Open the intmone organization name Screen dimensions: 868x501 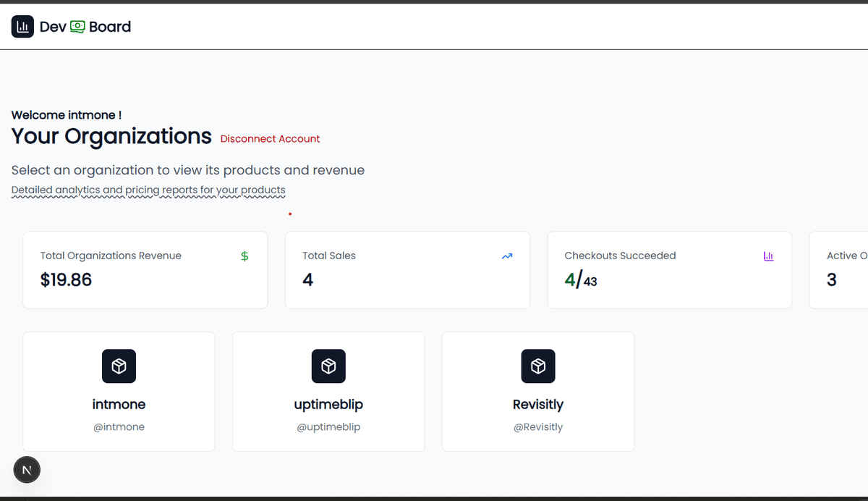click(119, 404)
